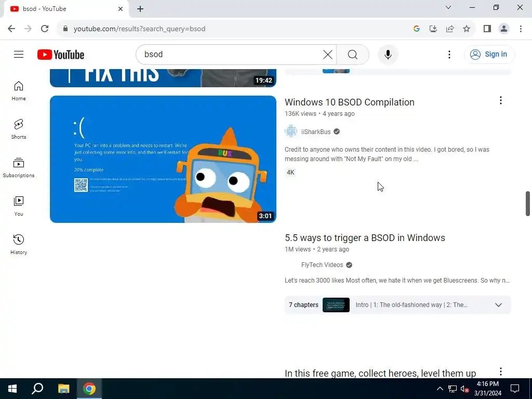Image resolution: width=532 pixels, height=399 pixels.
Task: Open History in the sidebar
Action: 19,244
